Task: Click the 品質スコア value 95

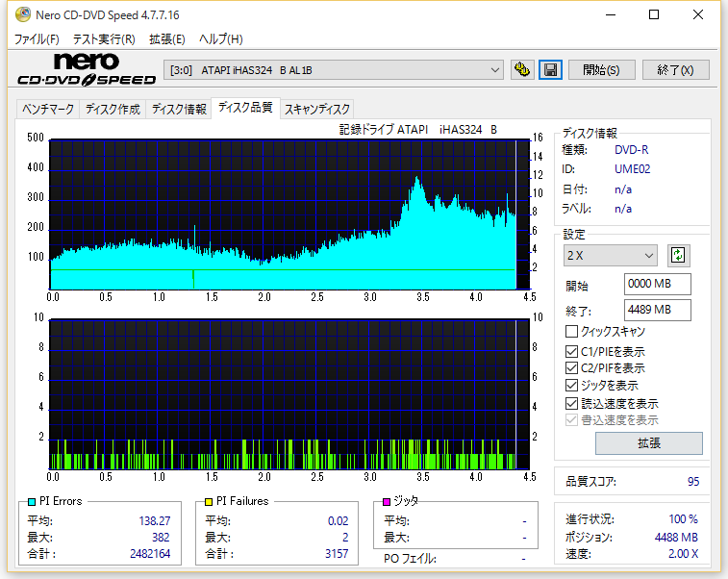Action: (x=693, y=482)
